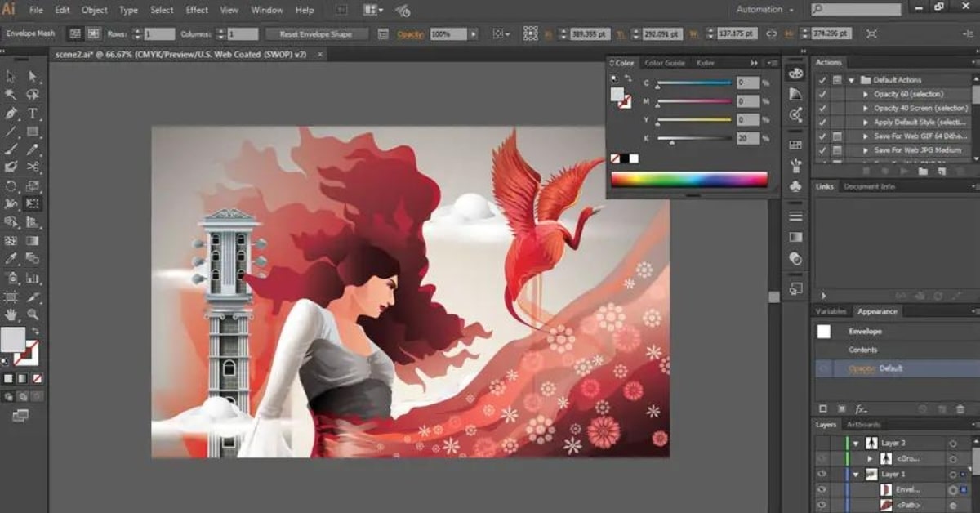Switch to the Artboards tab
The height and width of the screenshot is (513, 980).
pos(863,425)
